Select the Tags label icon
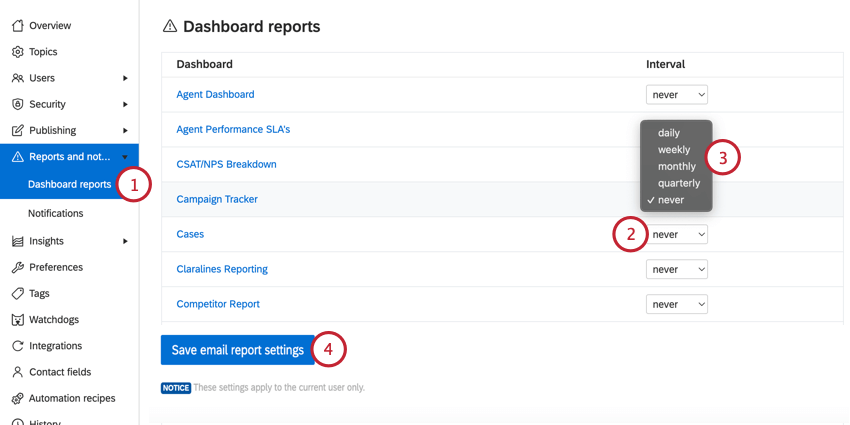The height and width of the screenshot is (425, 850). click(x=18, y=293)
